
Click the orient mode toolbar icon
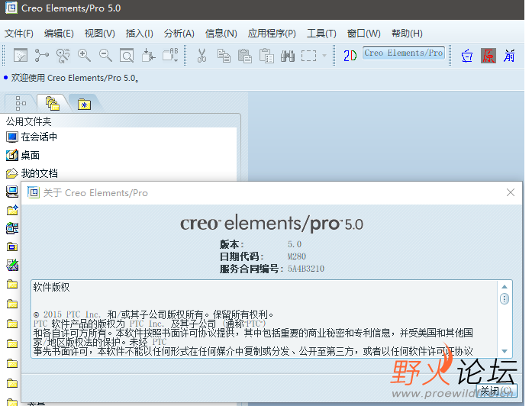tap(63, 55)
